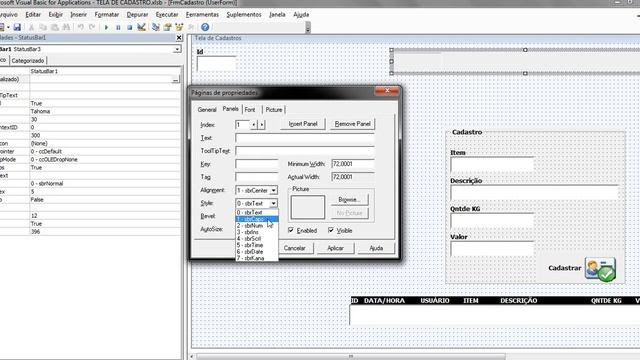Click the Minimum Width field

pos(353,164)
